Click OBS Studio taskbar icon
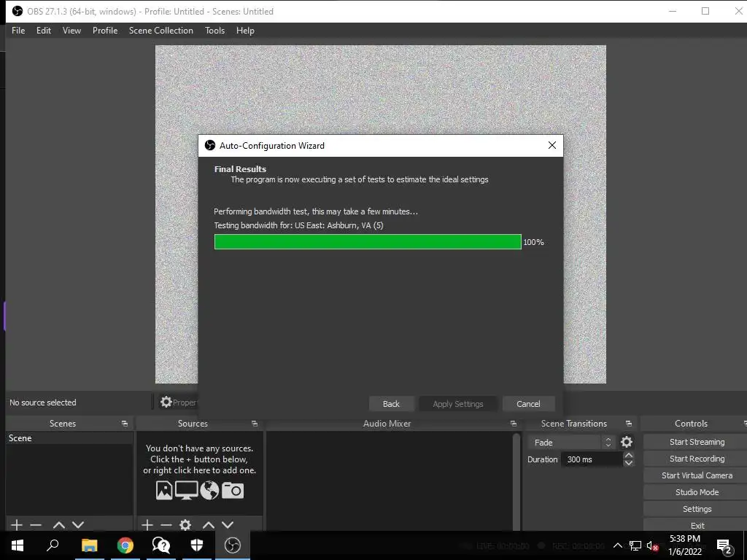Screen dimensions: 747x560 233,545
